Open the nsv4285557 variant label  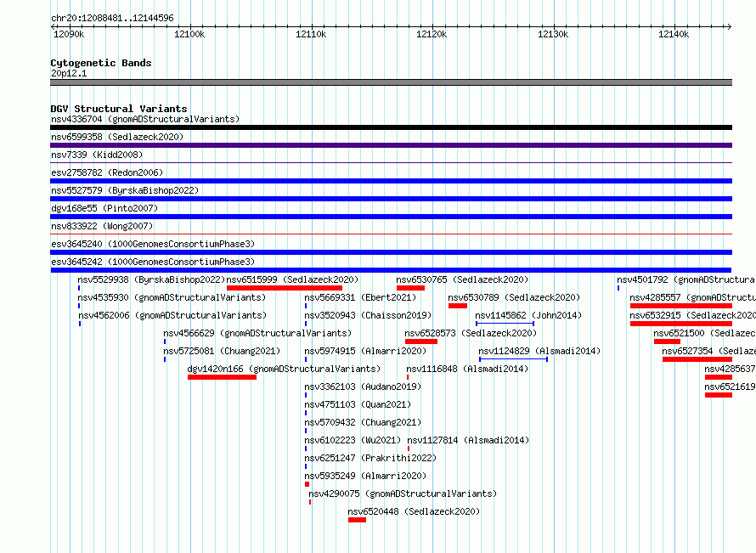tap(692, 297)
